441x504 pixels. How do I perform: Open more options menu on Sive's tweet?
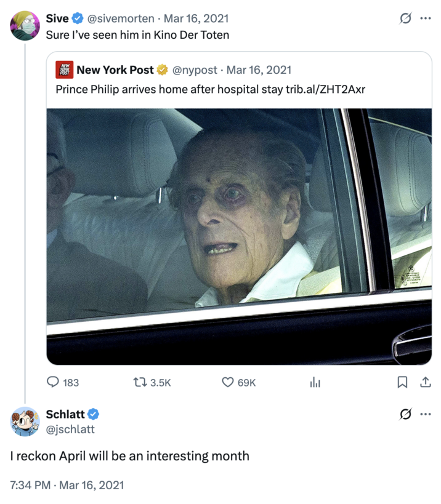(x=425, y=18)
